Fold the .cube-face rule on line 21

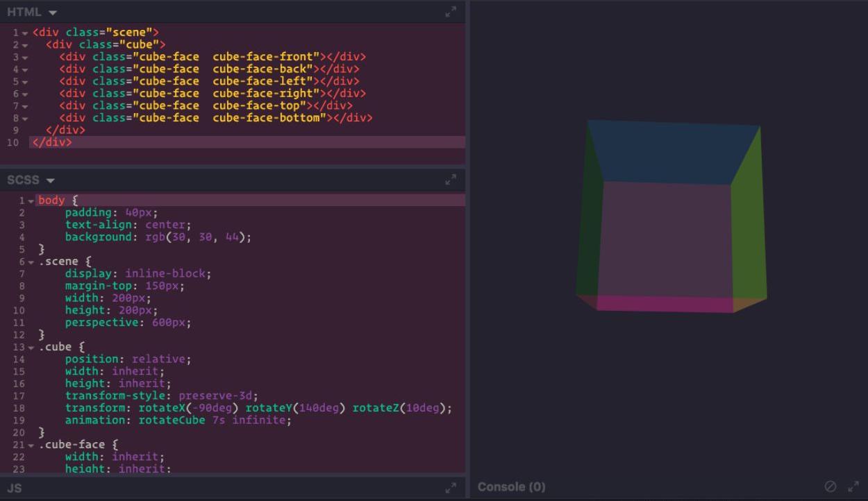point(31,445)
